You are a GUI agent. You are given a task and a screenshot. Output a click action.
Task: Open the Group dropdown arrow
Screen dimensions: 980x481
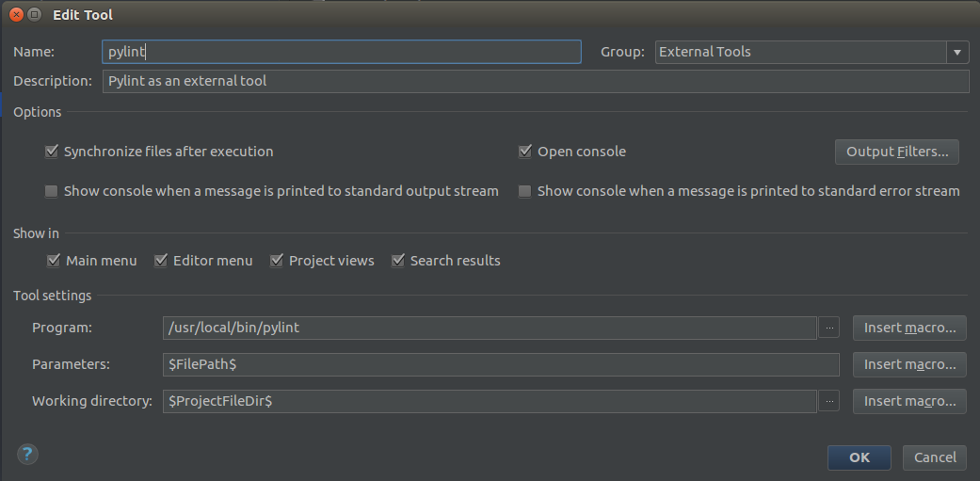956,53
